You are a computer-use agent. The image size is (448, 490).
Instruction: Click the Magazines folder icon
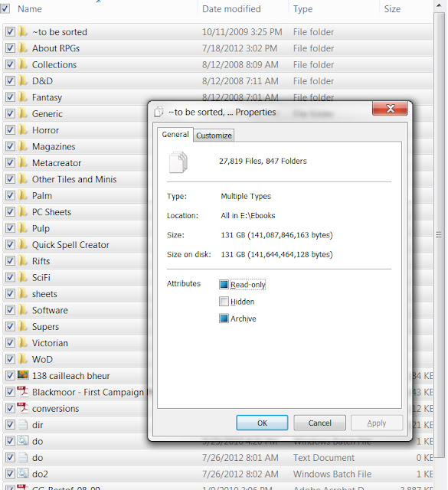(x=22, y=146)
